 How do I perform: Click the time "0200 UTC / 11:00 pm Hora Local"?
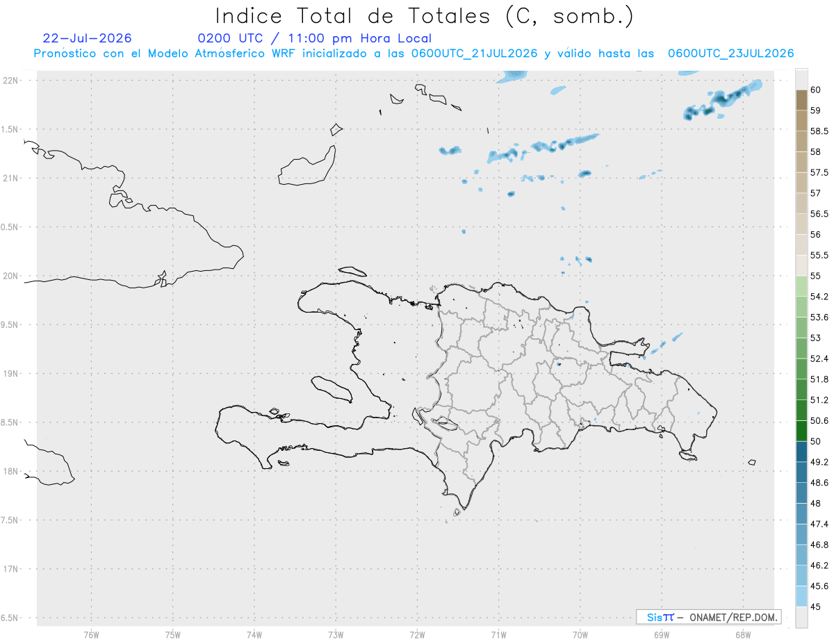(315, 39)
